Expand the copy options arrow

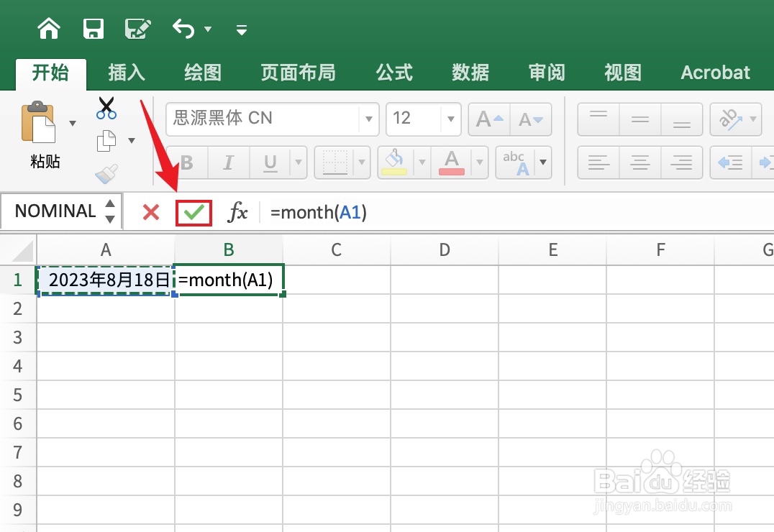[132, 141]
